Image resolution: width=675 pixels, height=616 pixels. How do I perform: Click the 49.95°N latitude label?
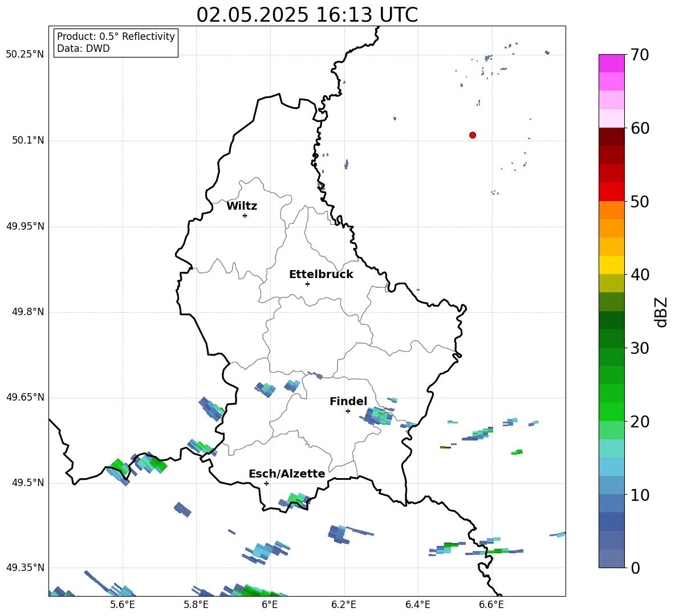coord(25,226)
